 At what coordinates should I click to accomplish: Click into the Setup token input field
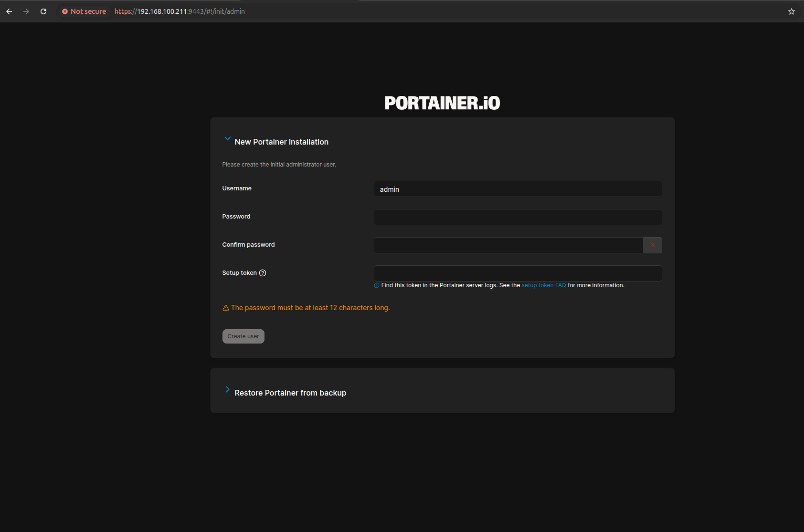pyautogui.click(x=518, y=273)
